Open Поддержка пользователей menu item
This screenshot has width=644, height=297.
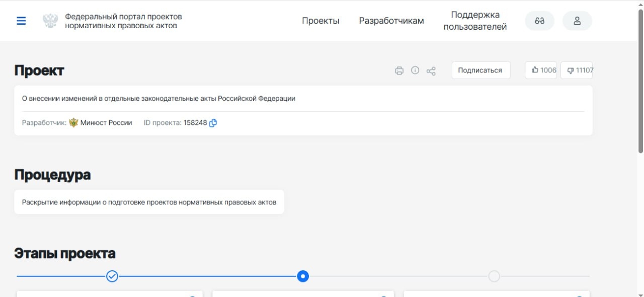point(475,21)
